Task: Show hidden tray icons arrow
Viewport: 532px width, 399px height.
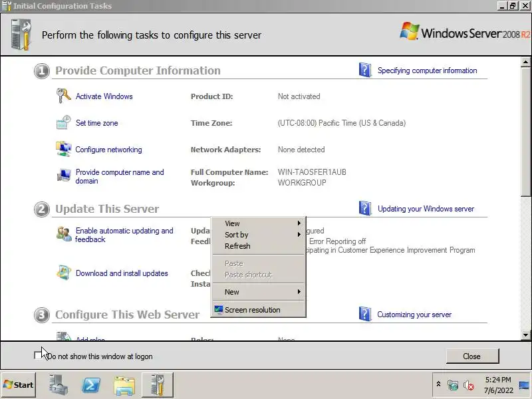Action: (x=438, y=384)
